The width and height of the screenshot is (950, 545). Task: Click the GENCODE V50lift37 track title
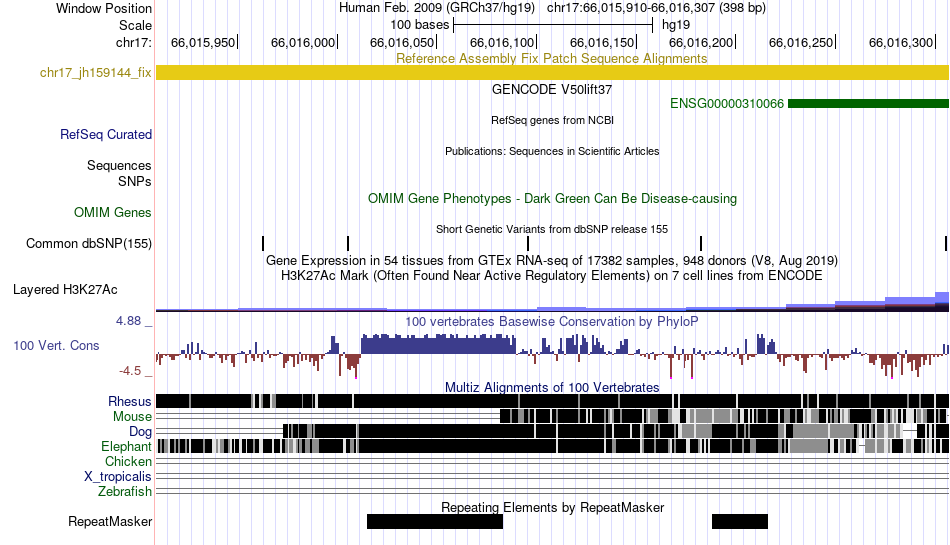point(552,90)
